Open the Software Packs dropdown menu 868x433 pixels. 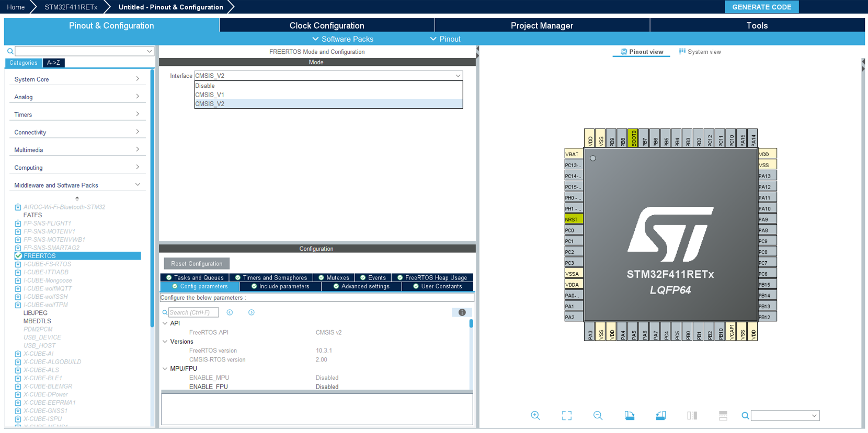pyautogui.click(x=342, y=39)
